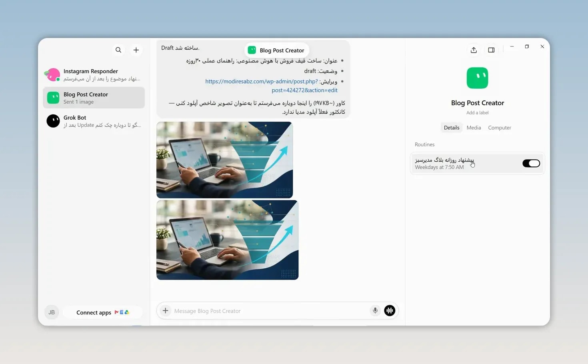Viewport: 588px width, 364px height.
Task: Start voice mode with the waveform icon
Action: pyautogui.click(x=390, y=311)
